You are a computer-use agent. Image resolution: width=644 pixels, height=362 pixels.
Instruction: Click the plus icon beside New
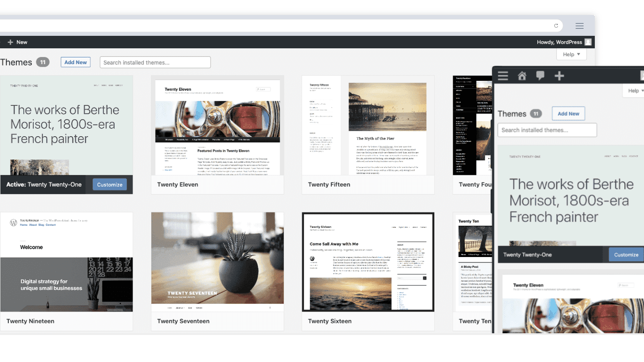click(x=10, y=42)
